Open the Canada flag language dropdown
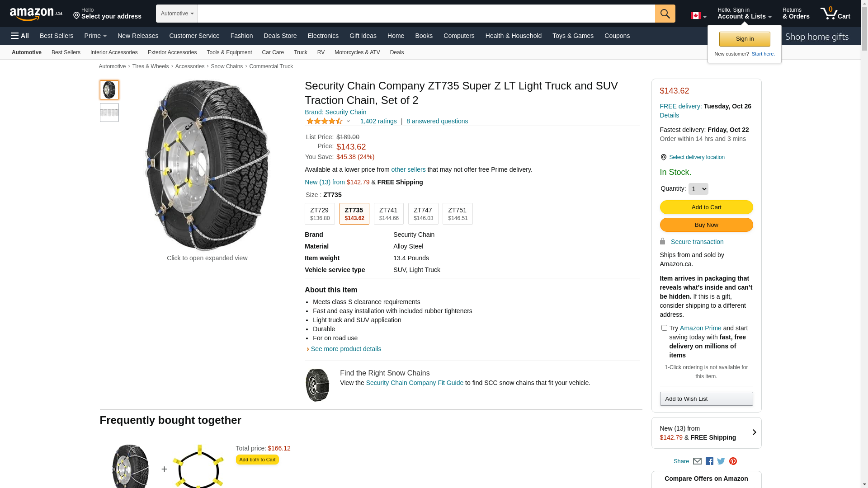 click(698, 16)
